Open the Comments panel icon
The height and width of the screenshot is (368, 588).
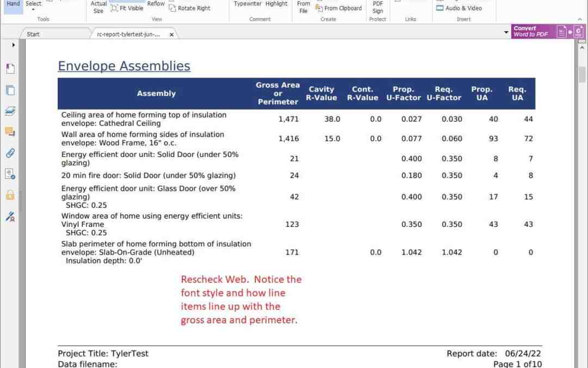10,132
